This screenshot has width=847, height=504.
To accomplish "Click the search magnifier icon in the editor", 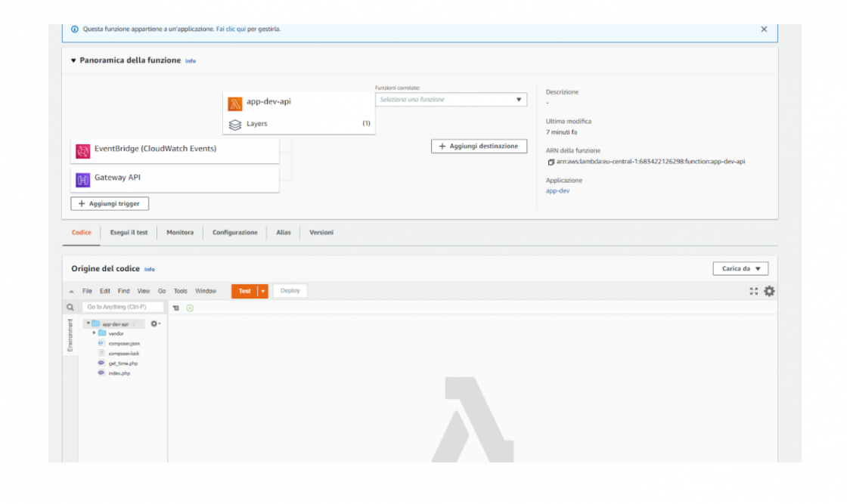I will (x=70, y=308).
